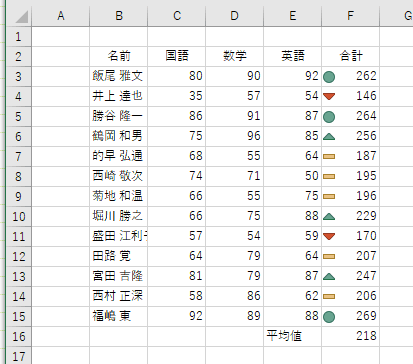
Task: Click yellow dash icon beside 187
Action: [x=329, y=156]
